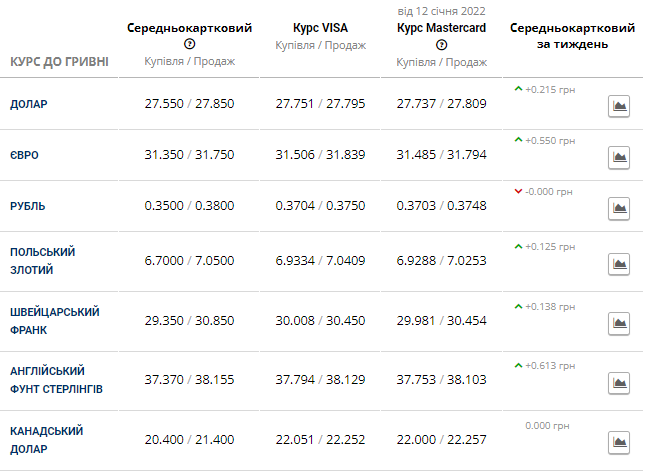Show chart for КАНАДСЬКИЙ ДОЛАР
The width and height of the screenshot is (650, 475).
[x=619, y=443]
